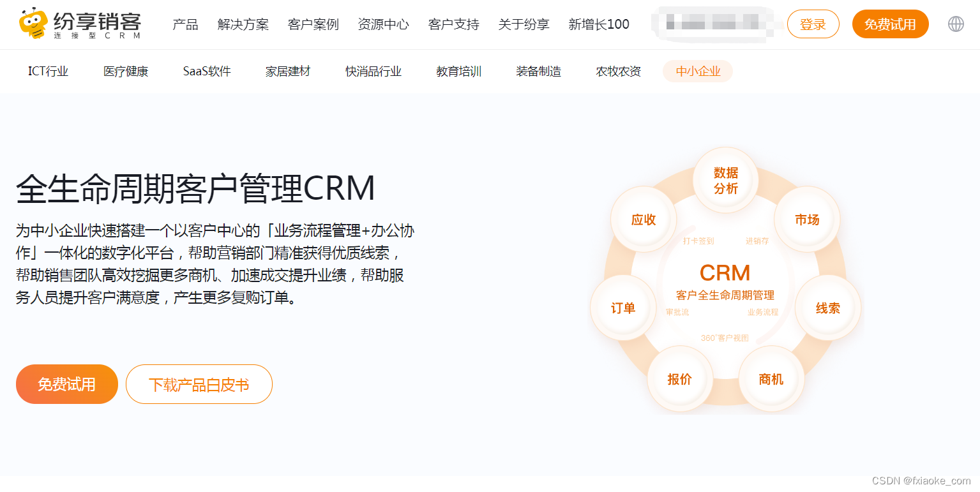
Task: Select the 数据分析 circle in CRM diagram
Action: pos(726,181)
